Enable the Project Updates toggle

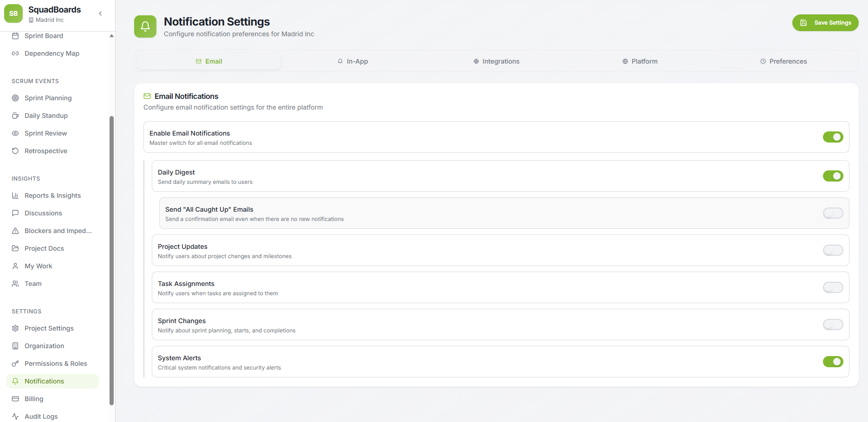(833, 250)
